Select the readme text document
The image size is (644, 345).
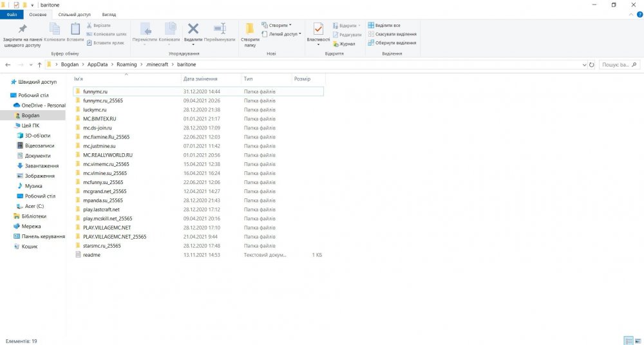[198, 255]
